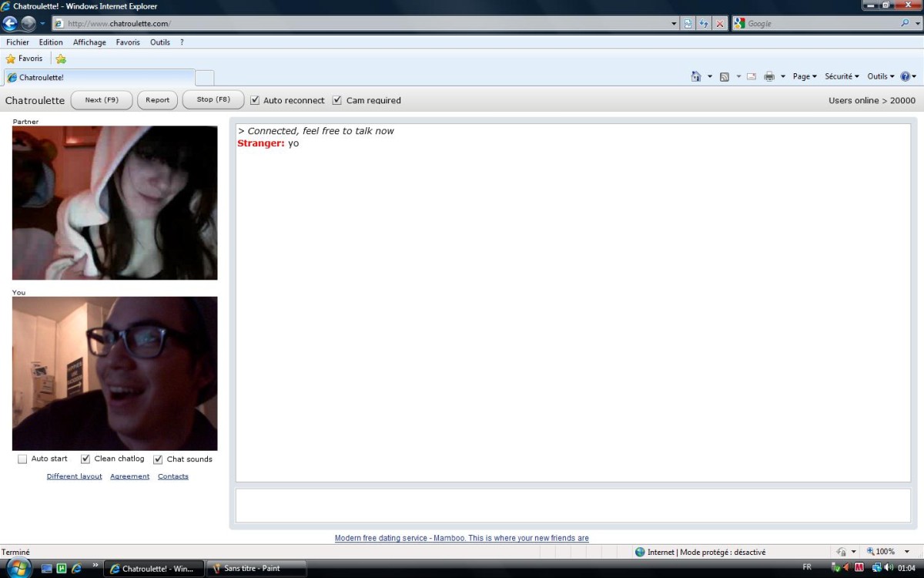This screenshot has height=578, width=924.
Task: Click the browser Forward arrow button
Action: pos(28,23)
